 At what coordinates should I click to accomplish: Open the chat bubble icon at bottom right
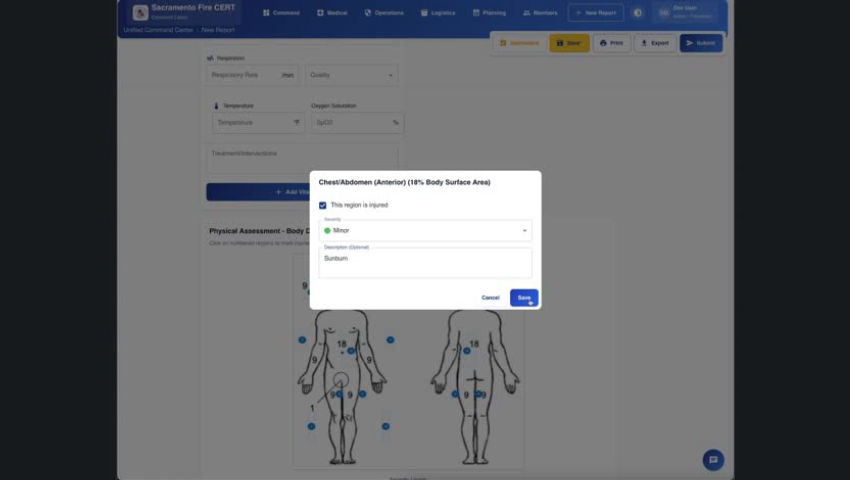click(x=713, y=460)
